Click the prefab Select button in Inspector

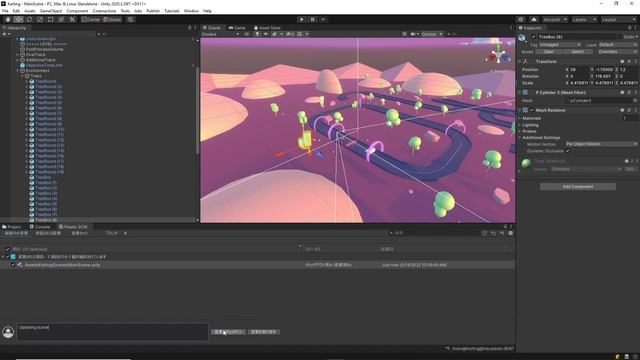(x=577, y=52)
